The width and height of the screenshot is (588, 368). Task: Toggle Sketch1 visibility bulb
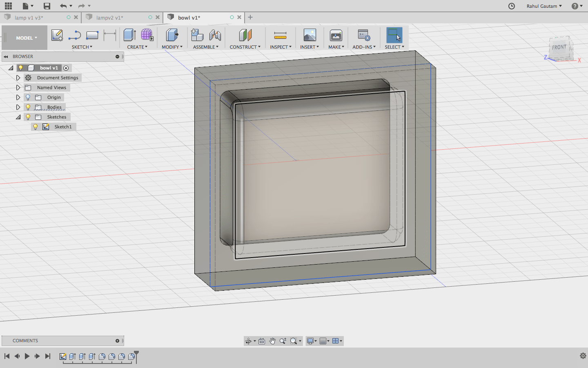click(x=36, y=127)
